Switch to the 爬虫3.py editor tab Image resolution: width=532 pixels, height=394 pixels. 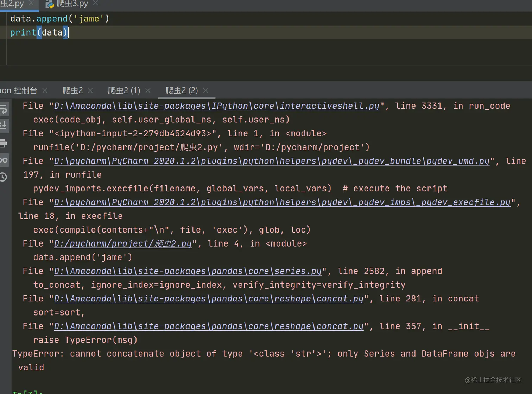pos(72,4)
